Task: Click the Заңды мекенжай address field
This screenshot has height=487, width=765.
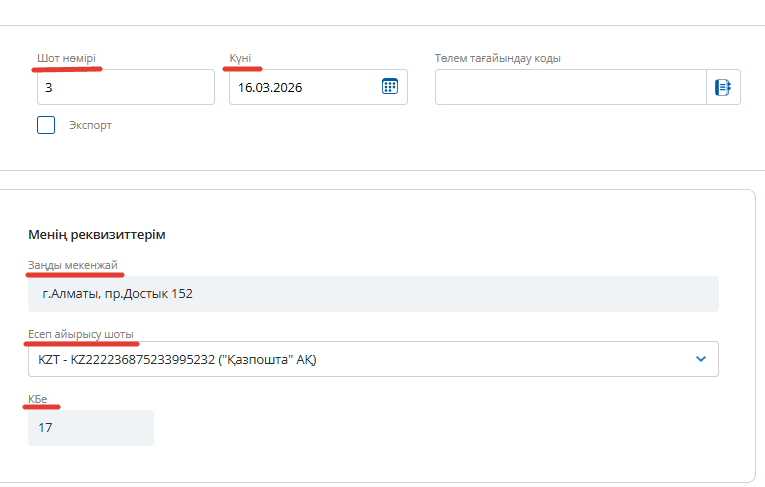Action: 373,294
